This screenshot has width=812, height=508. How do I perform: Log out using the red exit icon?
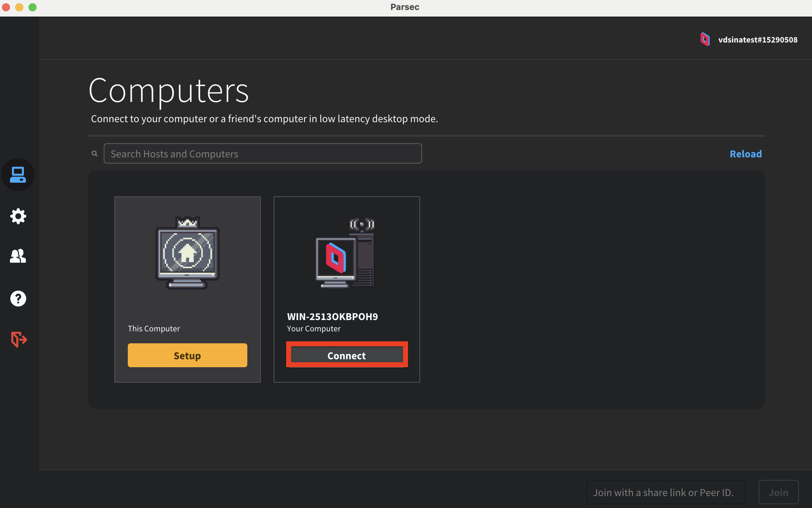pyautogui.click(x=19, y=339)
